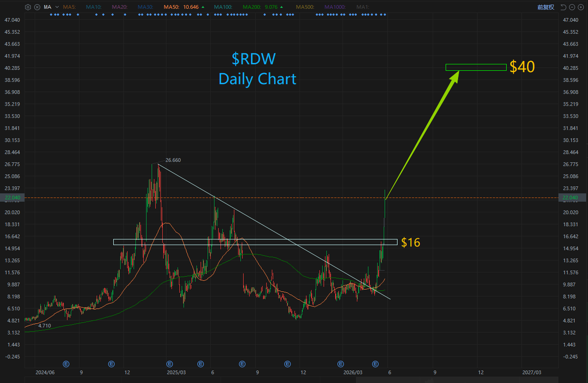
Task: Select the MA100 legend label
Action: tap(223, 7)
